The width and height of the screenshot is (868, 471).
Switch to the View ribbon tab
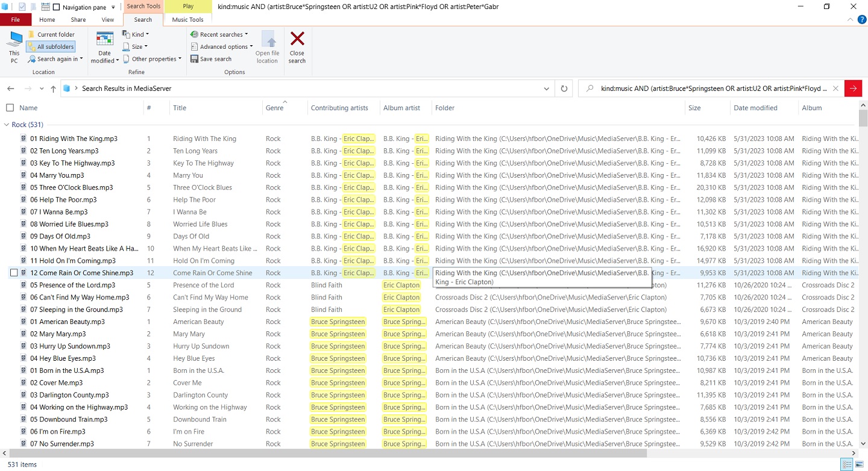click(x=108, y=20)
